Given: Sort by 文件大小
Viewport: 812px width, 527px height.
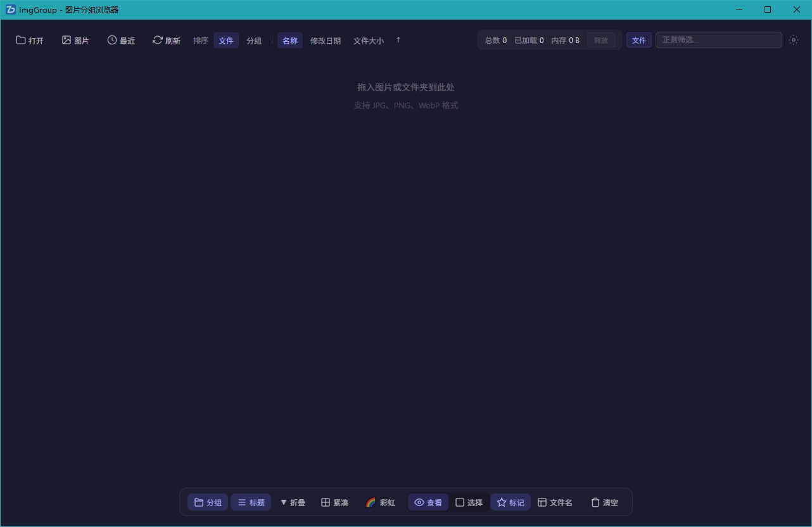Looking at the screenshot, I should (x=369, y=41).
